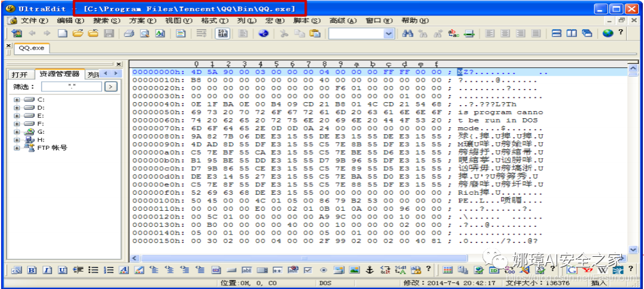Click the numbered list icon in HTML toolbar
The height and width of the screenshot is (289, 644).
(109, 270)
